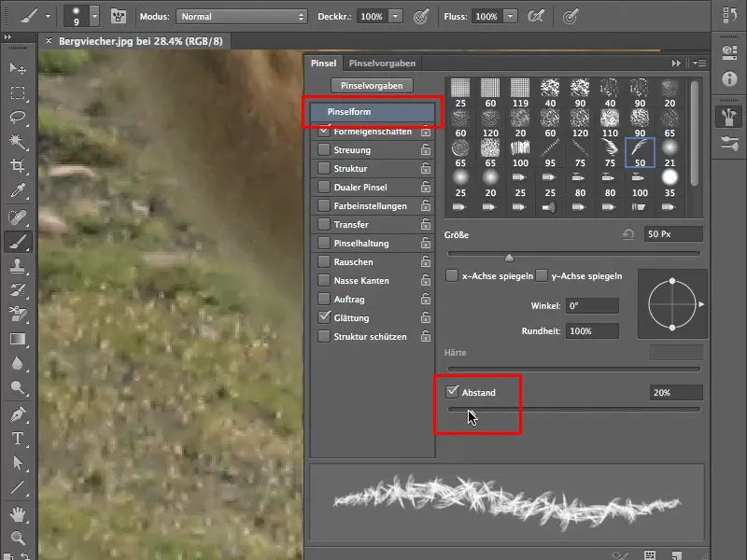Enable x-Achse spiegeln

452,275
